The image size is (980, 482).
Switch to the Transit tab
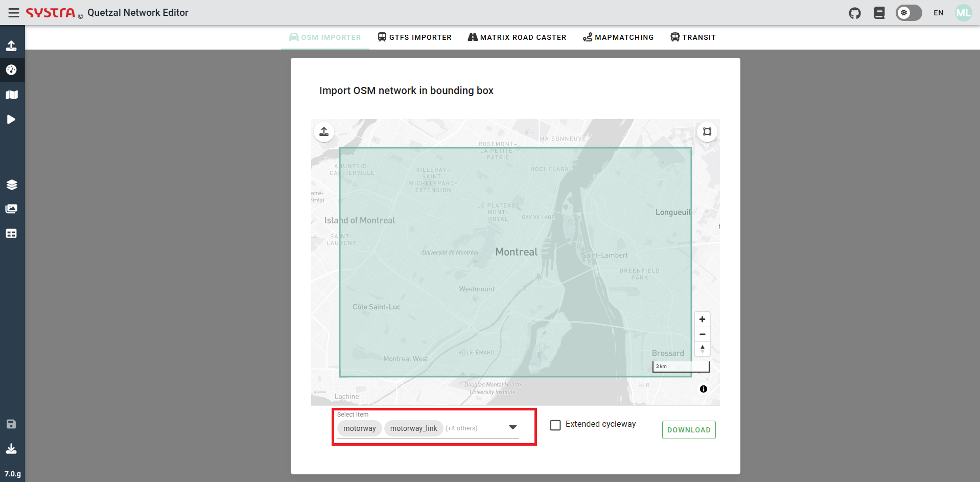693,37
